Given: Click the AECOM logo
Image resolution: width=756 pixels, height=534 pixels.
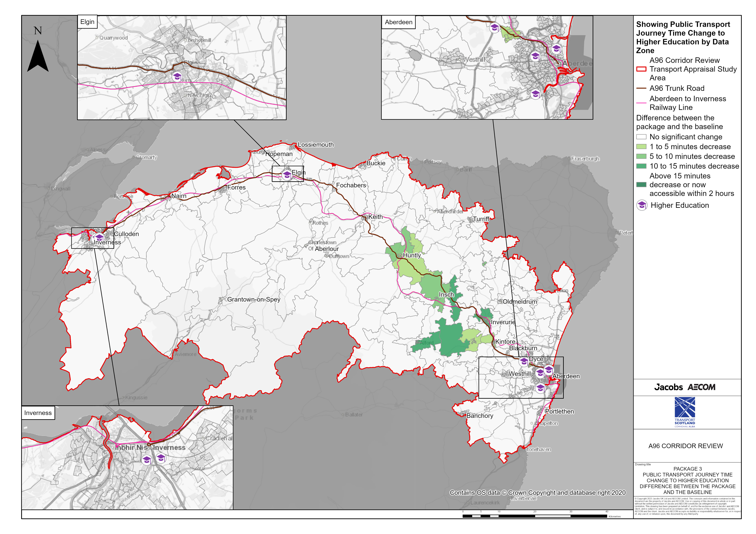Looking at the screenshot, I should click(701, 387).
